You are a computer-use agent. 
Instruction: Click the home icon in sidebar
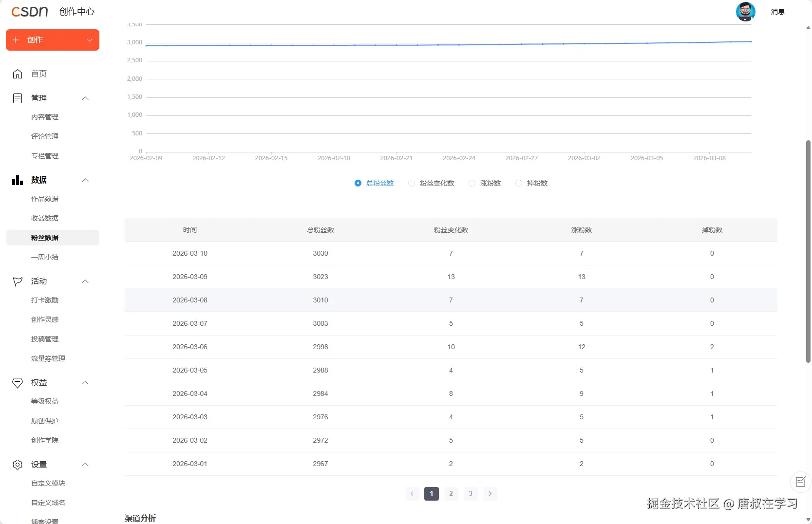coord(18,74)
